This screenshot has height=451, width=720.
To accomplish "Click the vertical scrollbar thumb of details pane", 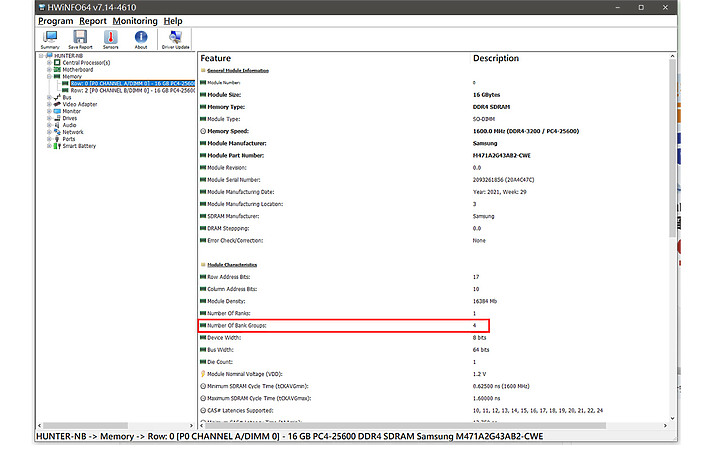I will (672, 148).
